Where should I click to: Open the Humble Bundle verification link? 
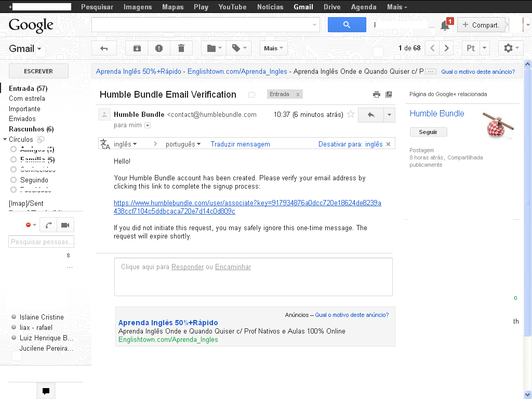247,207
